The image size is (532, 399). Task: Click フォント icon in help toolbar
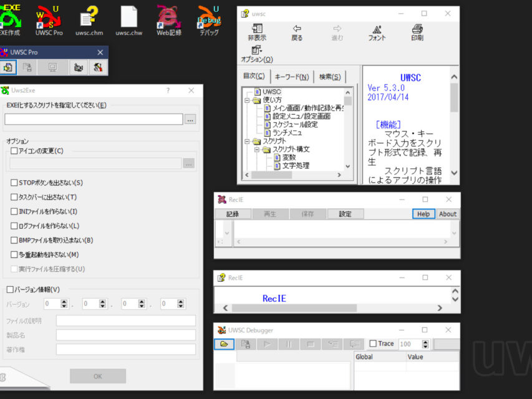coord(377,32)
